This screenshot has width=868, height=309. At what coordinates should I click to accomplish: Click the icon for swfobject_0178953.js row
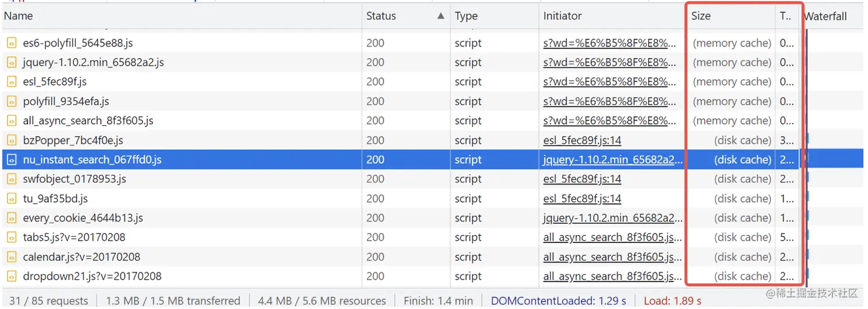point(11,179)
